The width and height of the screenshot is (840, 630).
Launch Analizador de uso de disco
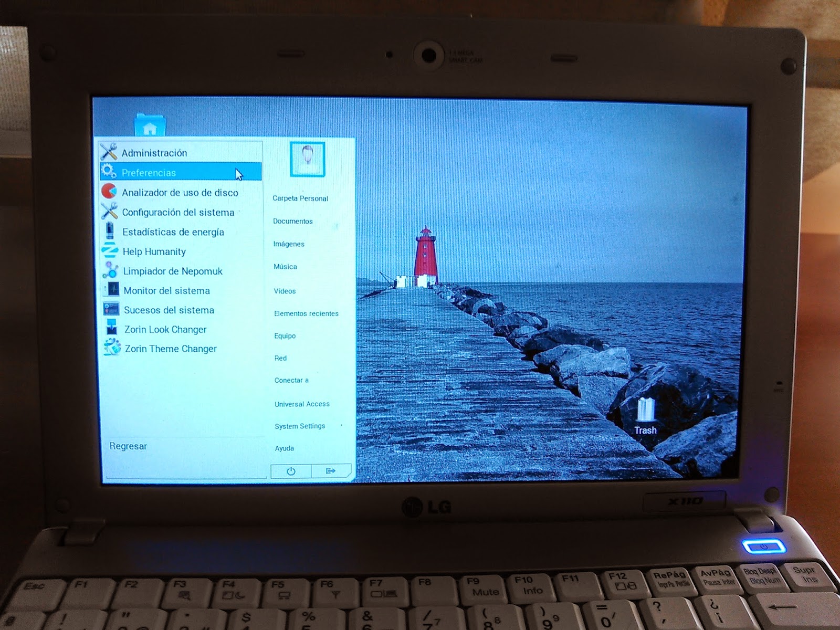coord(180,192)
